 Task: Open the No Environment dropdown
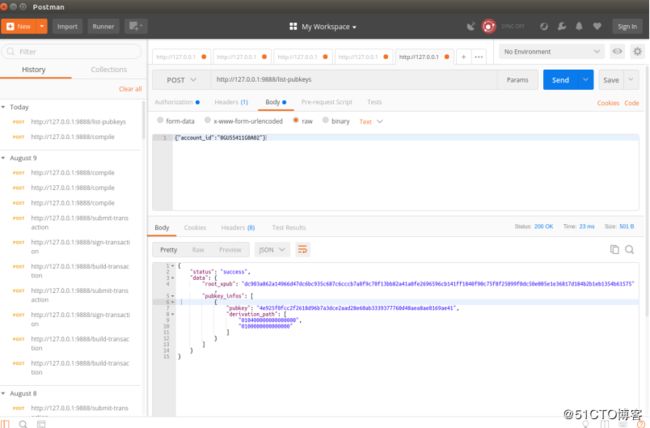pos(551,51)
